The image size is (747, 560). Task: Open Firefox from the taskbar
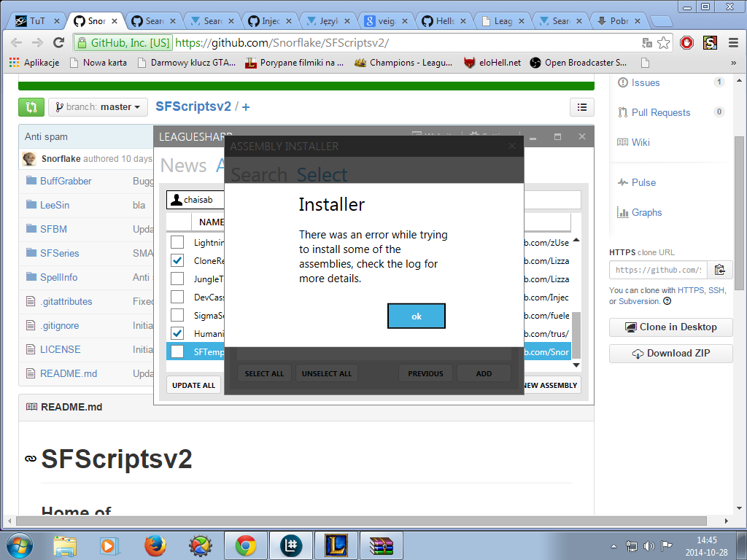[x=155, y=545]
